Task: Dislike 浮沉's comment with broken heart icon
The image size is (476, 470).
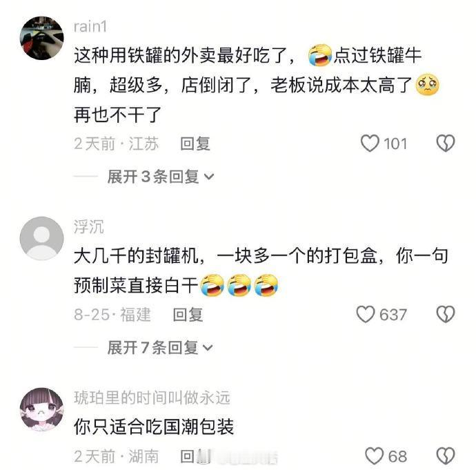Action: 446,314
